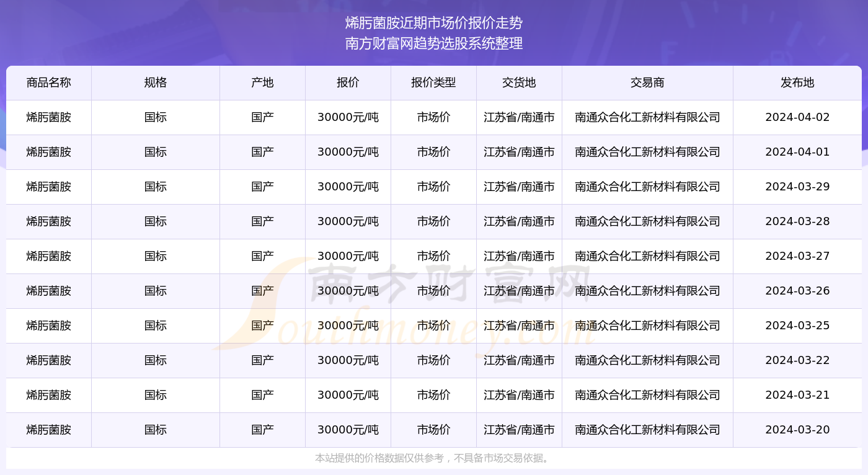This screenshot has width=868, height=475.
Task: Select the date cell 2024-03-22
Action: click(x=797, y=360)
